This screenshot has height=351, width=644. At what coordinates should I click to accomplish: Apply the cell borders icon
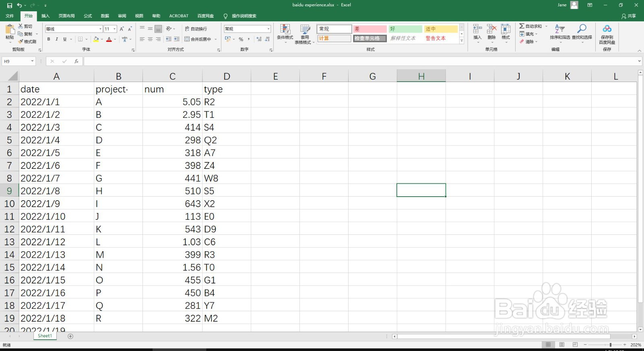80,39
